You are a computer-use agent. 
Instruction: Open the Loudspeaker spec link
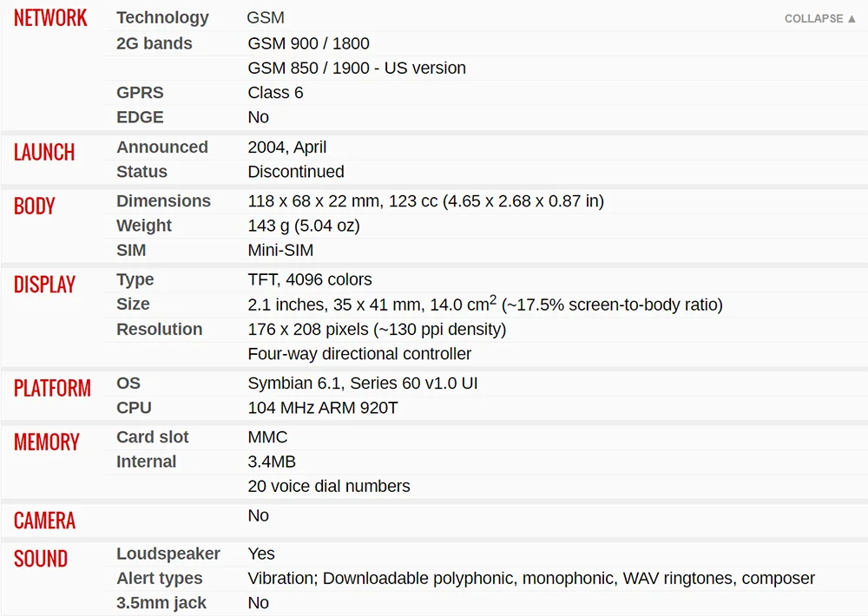168,554
